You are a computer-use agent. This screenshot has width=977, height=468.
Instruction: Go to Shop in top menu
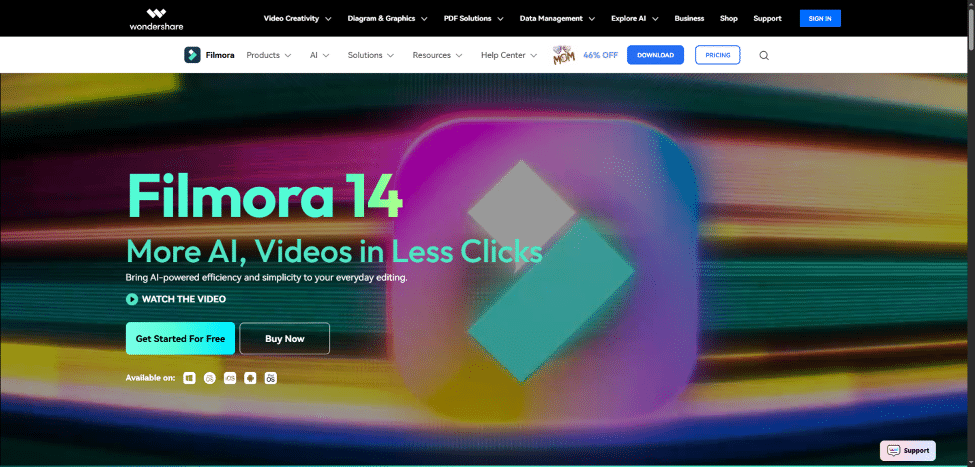tap(728, 19)
